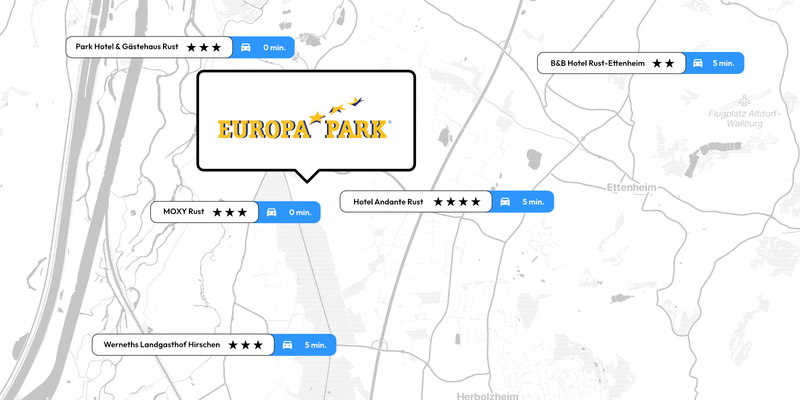Click the Ettenheim town name on the map
The height and width of the screenshot is (400, 800).
pyautogui.click(x=631, y=188)
